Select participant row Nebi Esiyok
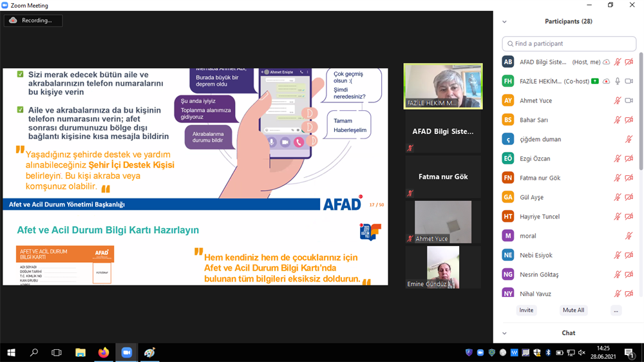This screenshot has height=362, width=644. 569,255
